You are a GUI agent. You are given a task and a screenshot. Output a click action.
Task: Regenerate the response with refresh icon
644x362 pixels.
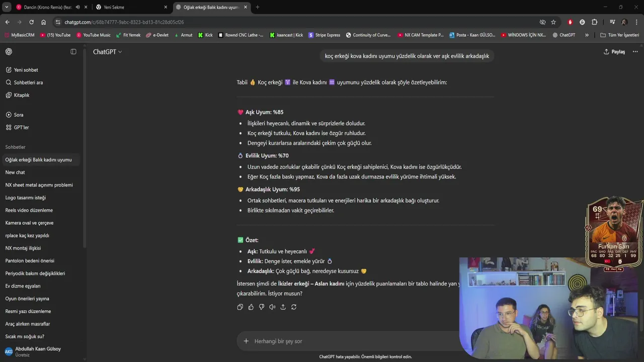coord(294,307)
